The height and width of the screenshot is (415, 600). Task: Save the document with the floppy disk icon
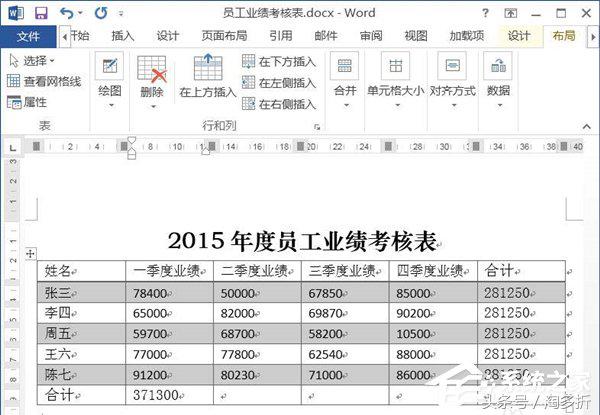click(41, 14)
